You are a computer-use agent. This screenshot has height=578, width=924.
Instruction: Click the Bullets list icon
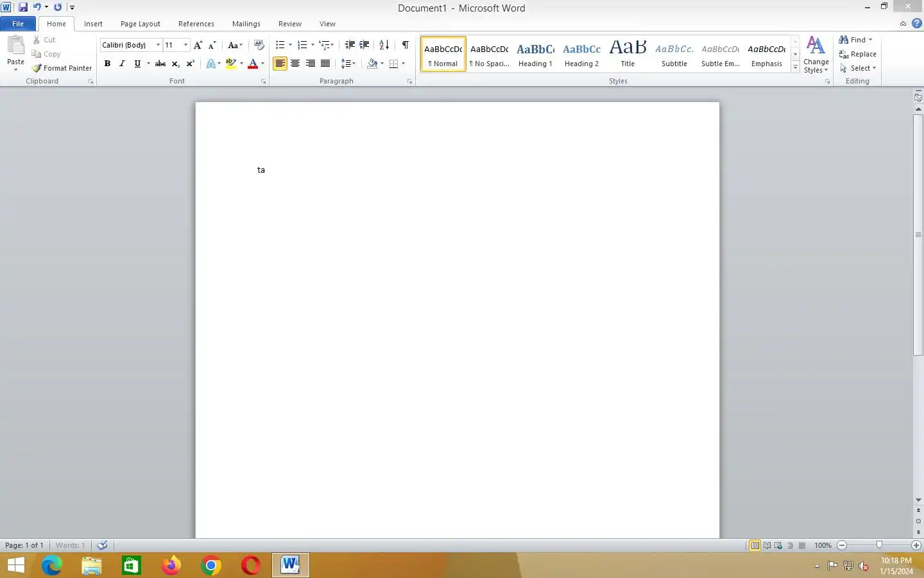coord(280,45)
